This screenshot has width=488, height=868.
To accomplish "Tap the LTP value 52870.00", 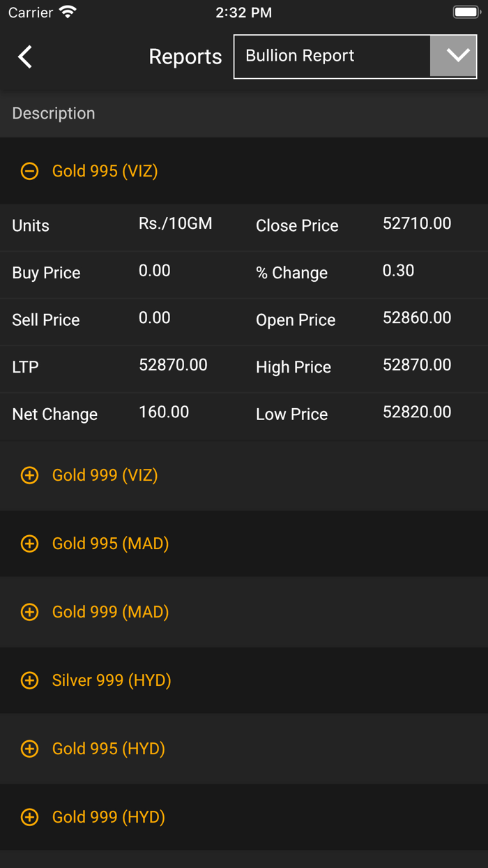I will 173,365.
